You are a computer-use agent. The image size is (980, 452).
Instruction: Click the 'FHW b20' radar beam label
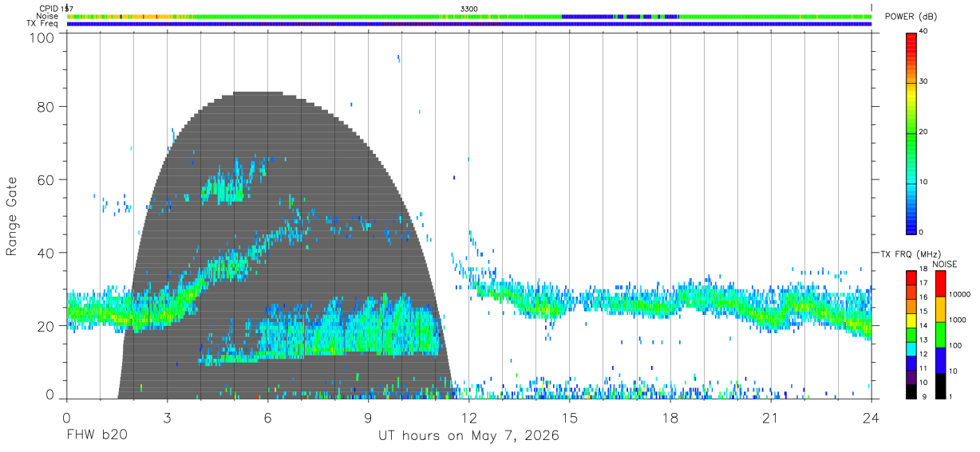(x=97, y=436)
